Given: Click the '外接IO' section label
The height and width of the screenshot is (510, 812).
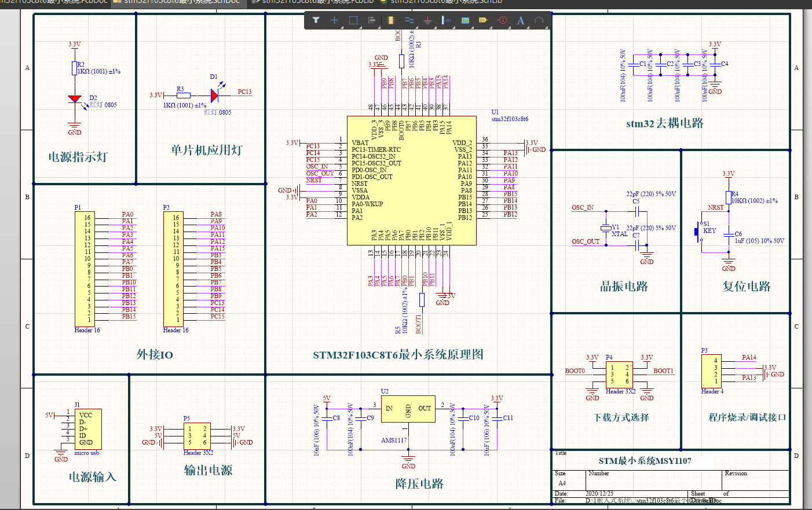Looking at the screenshot, I should click(x=155, y=354).
